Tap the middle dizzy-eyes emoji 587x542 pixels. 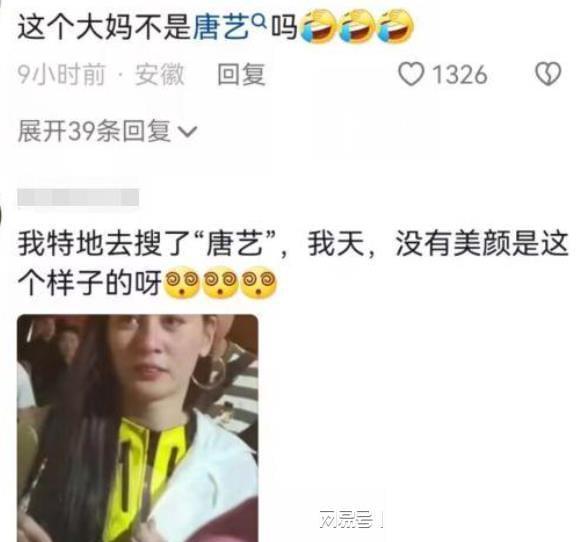click(x=220, y=283)
